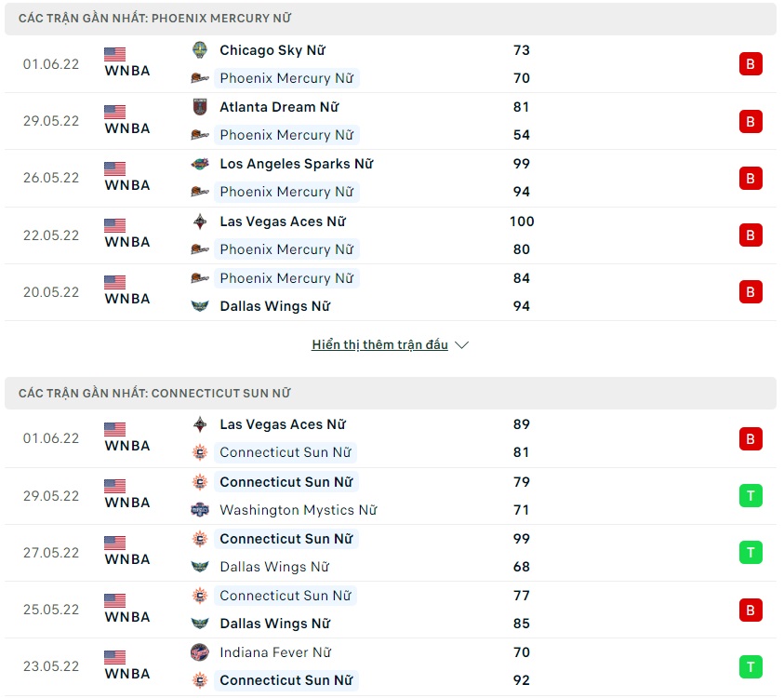Click the Atlanta Dream team logo
Viewport: 784px width, 698px height.
[x=200, y=107]
